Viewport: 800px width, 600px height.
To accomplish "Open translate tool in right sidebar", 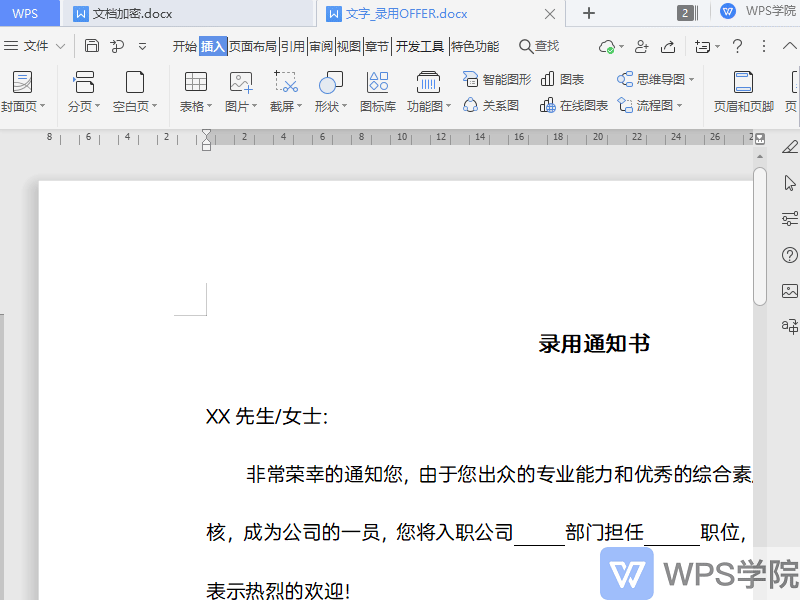I will tap(790, 326).
